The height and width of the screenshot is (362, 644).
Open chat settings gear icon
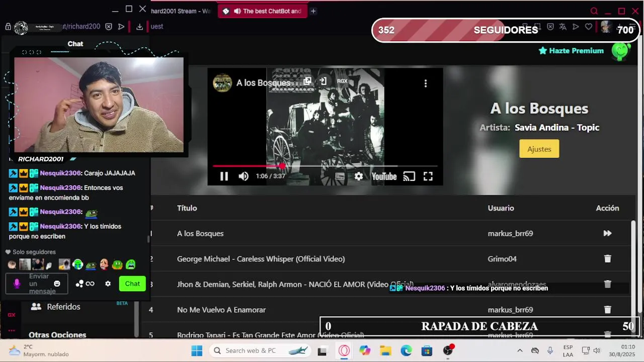pos(108,284)
